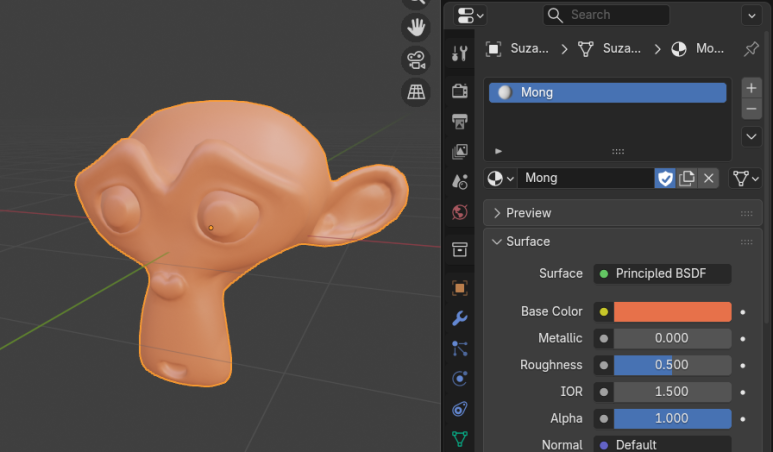Open the Object Data mesh tab
This screenshot has height=452, width=773.
[459, 438]
